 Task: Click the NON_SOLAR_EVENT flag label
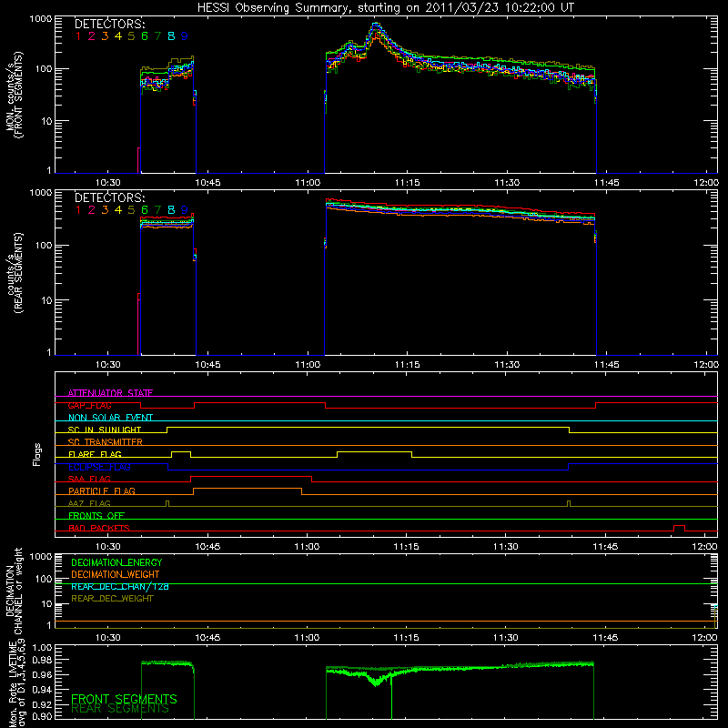tap(110, 418)
